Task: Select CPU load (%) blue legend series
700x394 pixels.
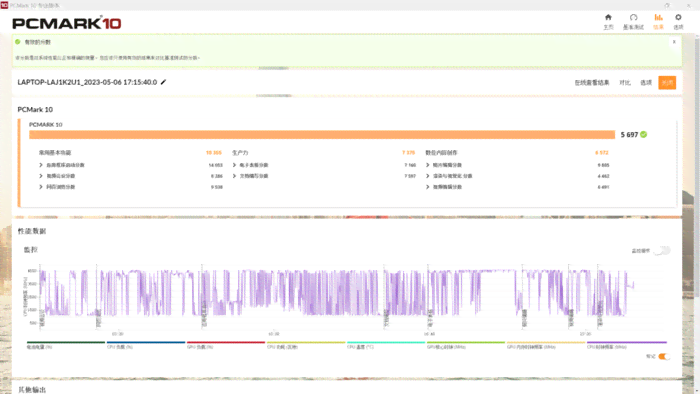Action: click(x=146, y=345)
